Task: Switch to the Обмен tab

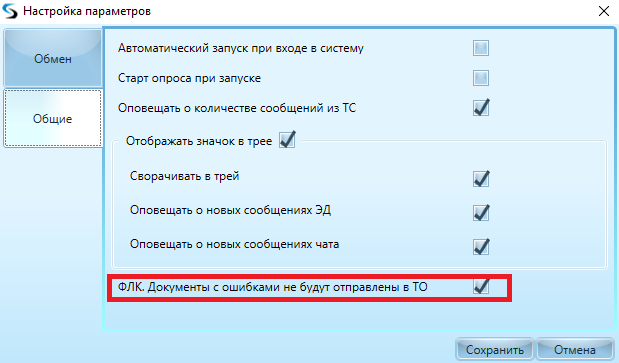Action: [x=53, y=58]
